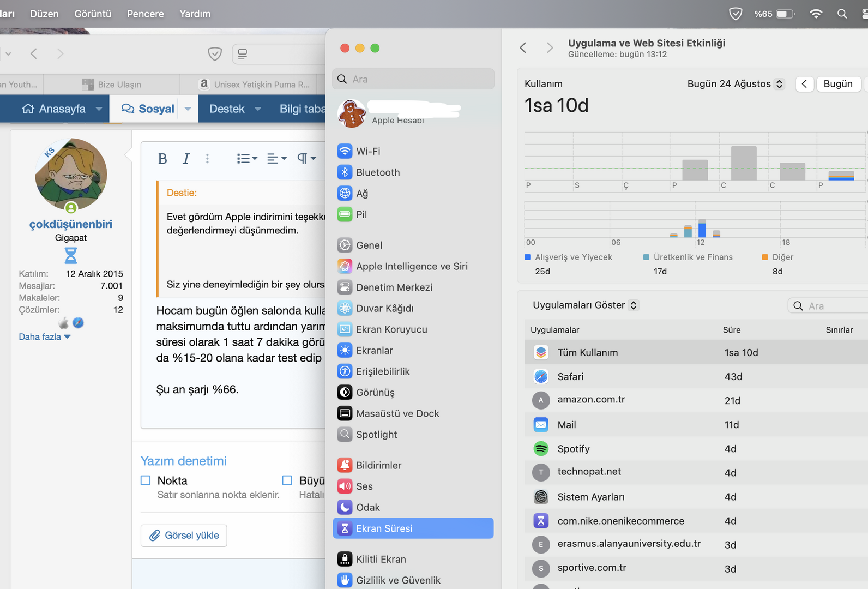
Task: Click çokdüşünenbiri avatar image
Action: pyautogui.click(x=71, y=175)
